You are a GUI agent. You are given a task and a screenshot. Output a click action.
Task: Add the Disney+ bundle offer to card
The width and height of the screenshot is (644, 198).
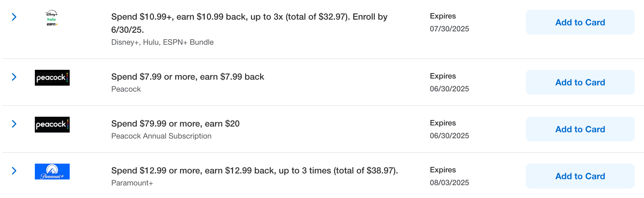click(580, 22)
